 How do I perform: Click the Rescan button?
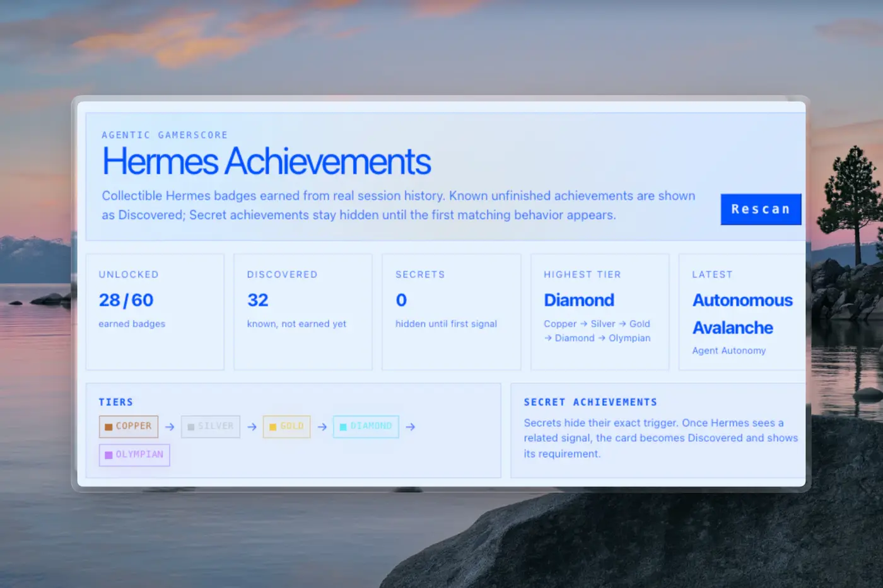[x=761, y=209]
